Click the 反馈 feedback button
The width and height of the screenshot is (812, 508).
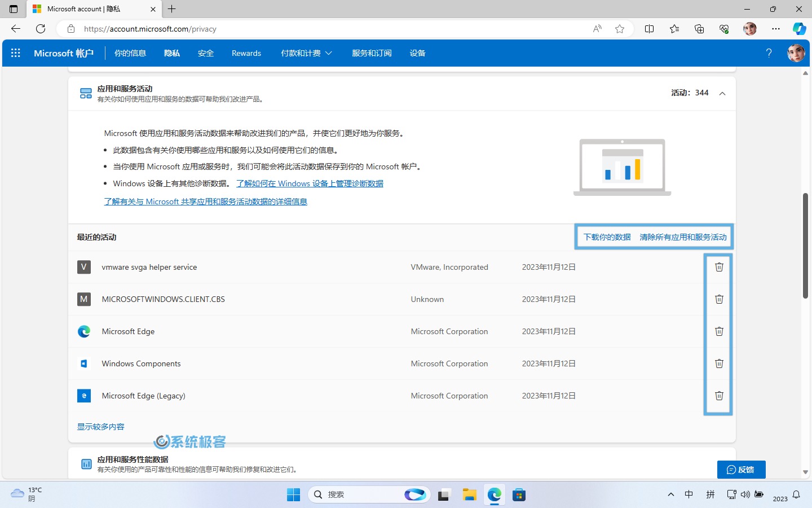[x=741, y=470]
